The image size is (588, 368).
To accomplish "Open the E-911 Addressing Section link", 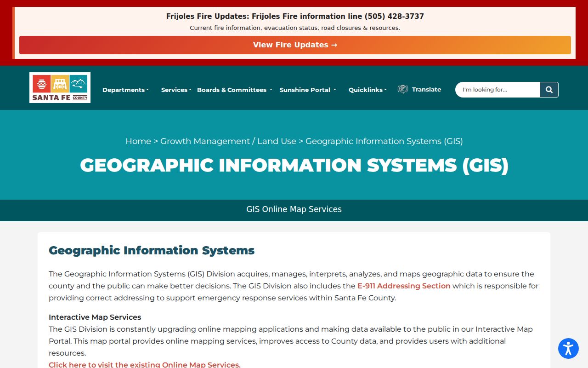I will [x=404, y=286].
